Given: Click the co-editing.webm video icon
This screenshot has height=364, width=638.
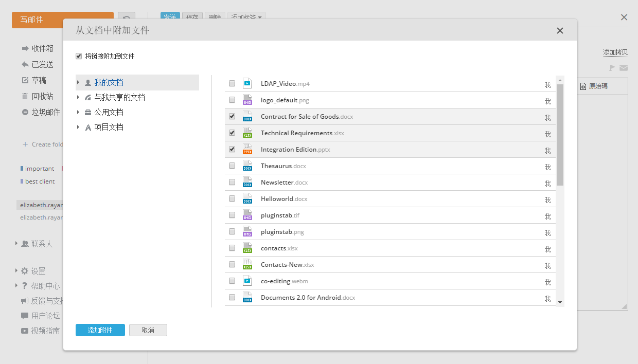Looking at the screenshot, I should click(247, 281).
